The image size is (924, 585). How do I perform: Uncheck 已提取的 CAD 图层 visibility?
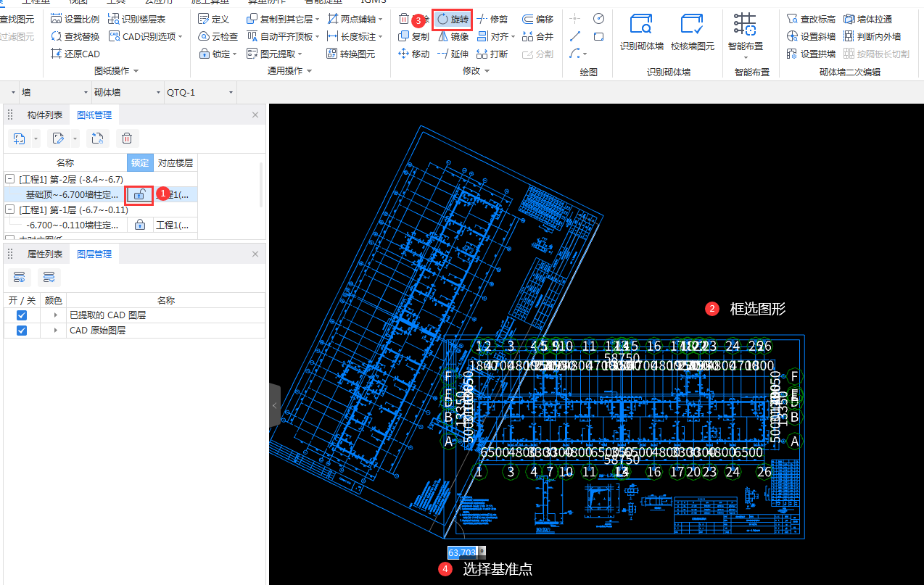pyautogui.click(x=22, y=315)
